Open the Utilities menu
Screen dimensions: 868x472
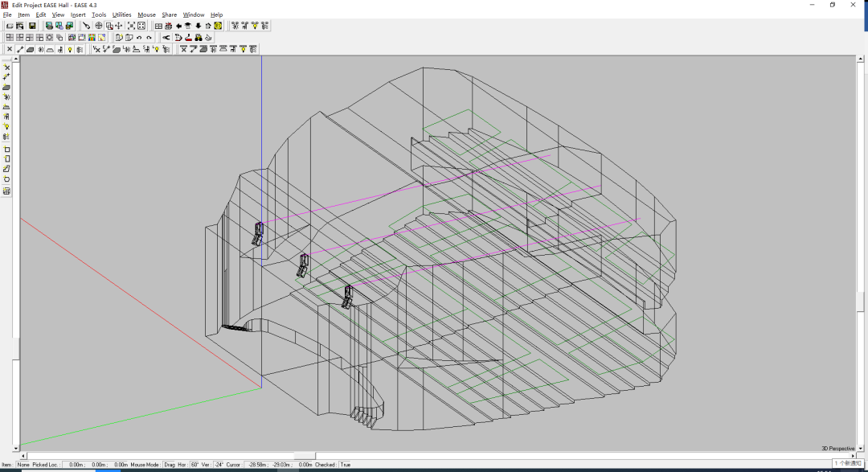122,15
